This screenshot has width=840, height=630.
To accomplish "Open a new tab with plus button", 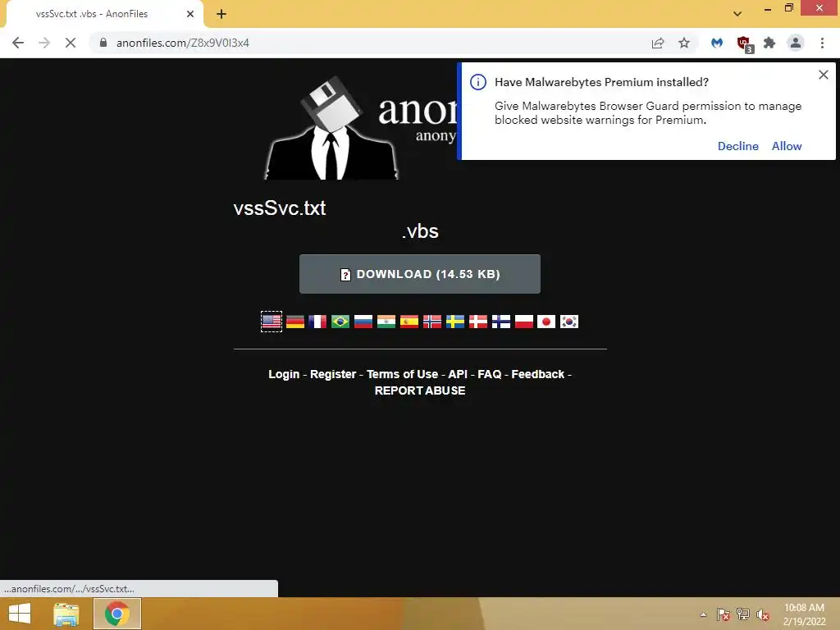I will pos(221,14).
